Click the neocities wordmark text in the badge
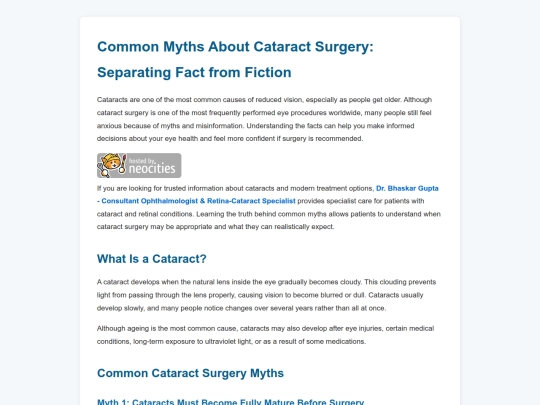 pyautogui.click(x=152, y=168)
